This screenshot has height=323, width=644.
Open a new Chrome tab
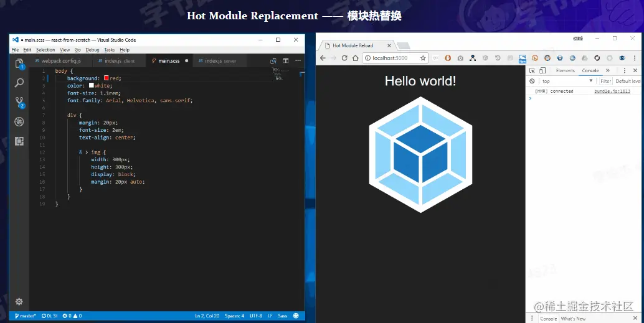(404, 45)
